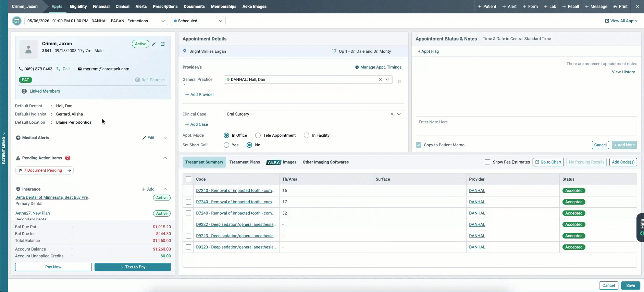This screenshot has width=644, height=292.
Task: Click in the Enter Note Here field
Action: (x=526, y=126)
